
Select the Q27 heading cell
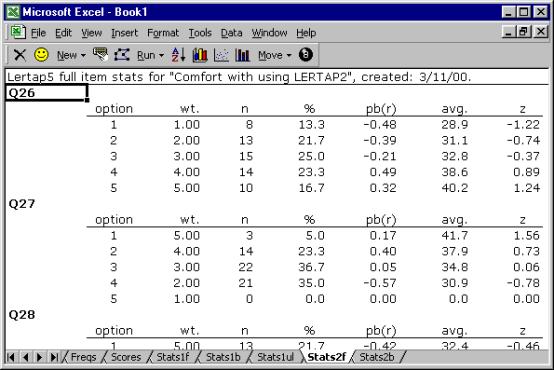click(x=22, y=204)
